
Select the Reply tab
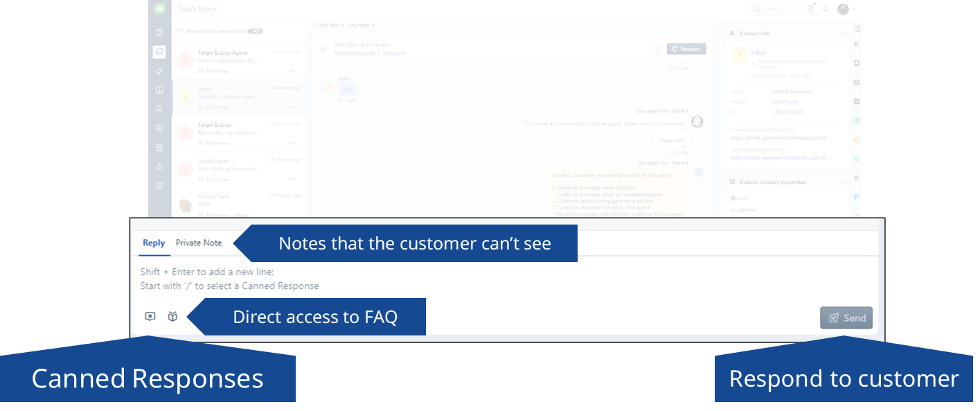[x=154, y=243]
